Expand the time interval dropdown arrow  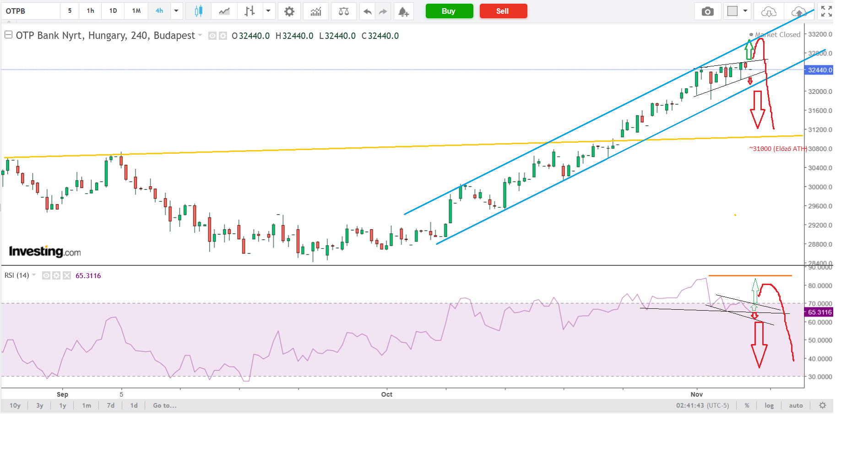[176, 11]
